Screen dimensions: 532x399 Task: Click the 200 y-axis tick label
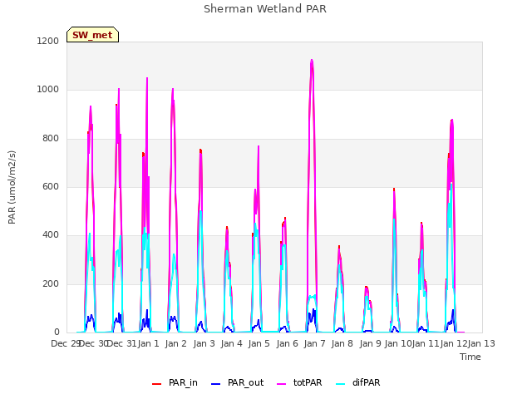click(x=51, y=284)
